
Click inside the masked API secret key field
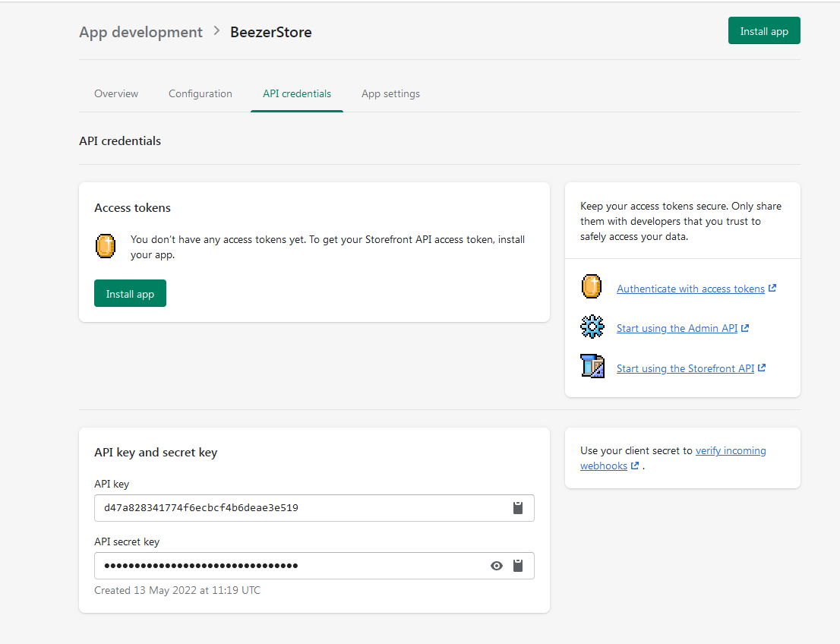(289, 566)
